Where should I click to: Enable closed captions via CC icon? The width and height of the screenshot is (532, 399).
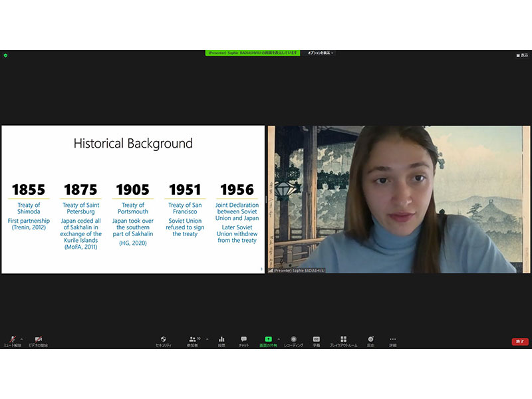[317, 340]
